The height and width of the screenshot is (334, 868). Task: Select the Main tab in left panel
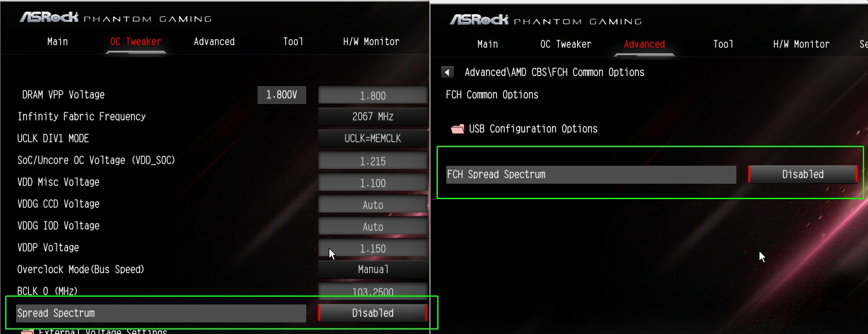[57, 42]
